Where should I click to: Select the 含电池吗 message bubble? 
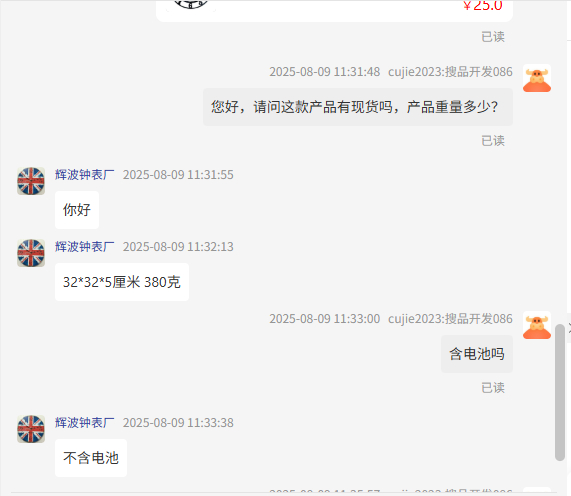477,354
